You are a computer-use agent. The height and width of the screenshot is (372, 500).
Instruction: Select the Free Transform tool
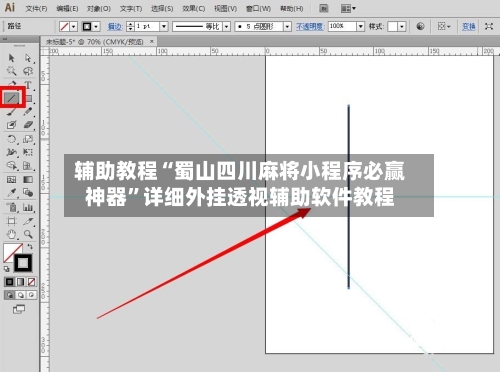28,152
